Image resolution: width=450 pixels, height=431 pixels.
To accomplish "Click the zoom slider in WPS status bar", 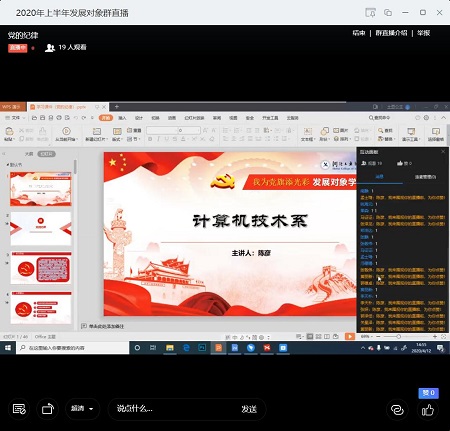I will pyautogui.click(x=398, y=337).
